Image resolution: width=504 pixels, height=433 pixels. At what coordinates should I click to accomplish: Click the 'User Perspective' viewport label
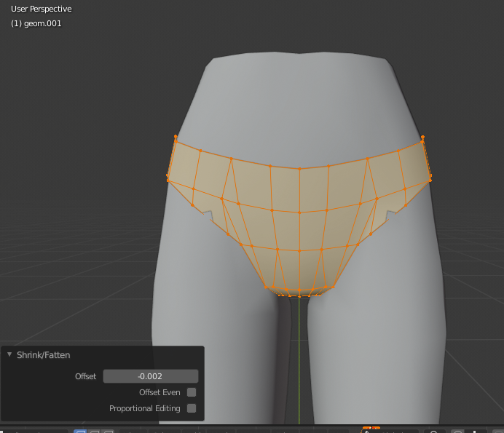[41, 9]
